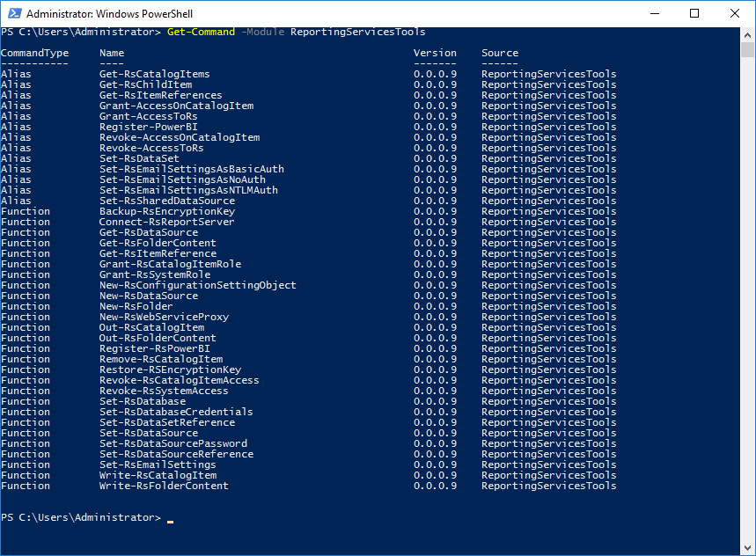Image resolution: width=756 pixels, height=556 pixels.
Task: Click the Register-RsPowerBI function name
Action: pyautogui.click(x=155, y=349)
